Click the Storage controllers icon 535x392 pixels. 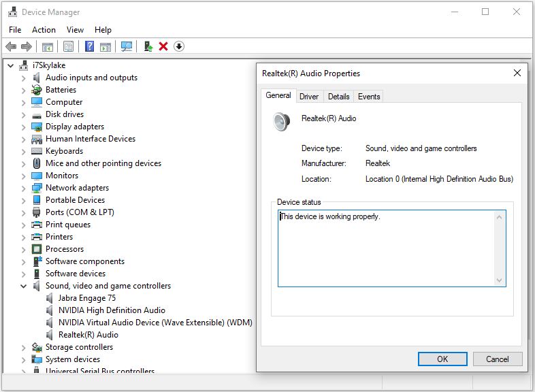click(x=37, y=347)
